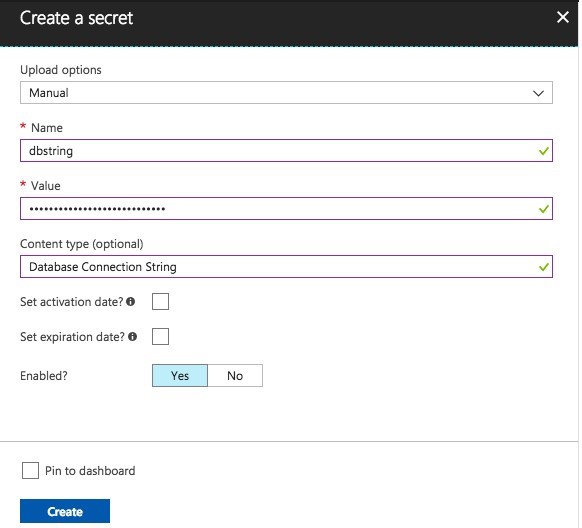Focus the Name field containing dbstring
This screenshot has height=528, width=582.
(x=286, y=151)
